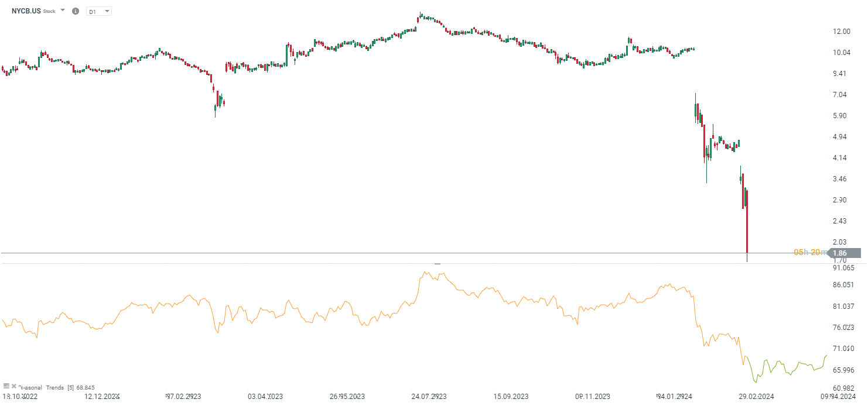Click the 91.065 indicator scale value
Image resolution: width=868 pixels, height=406 pixels.
[x=843, y=268]
